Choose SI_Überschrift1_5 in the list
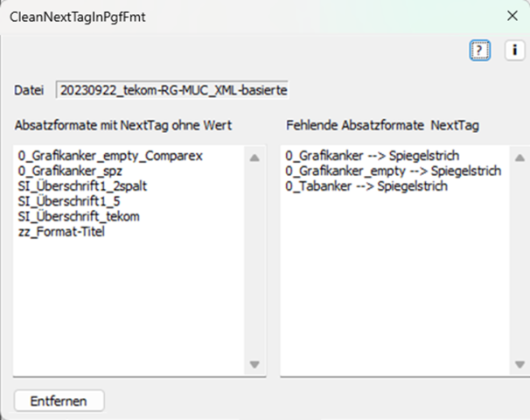This screenshot has height=420, width=530. pos(71,201)
